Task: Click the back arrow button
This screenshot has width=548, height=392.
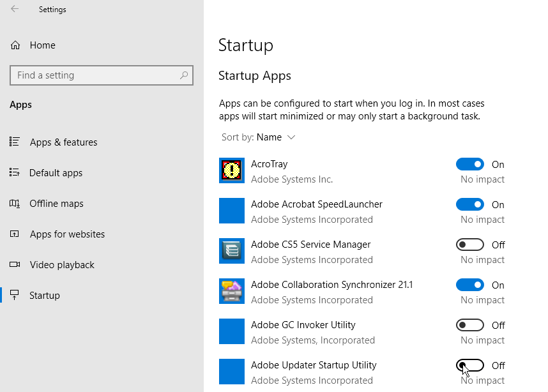Action: point(13,9)
